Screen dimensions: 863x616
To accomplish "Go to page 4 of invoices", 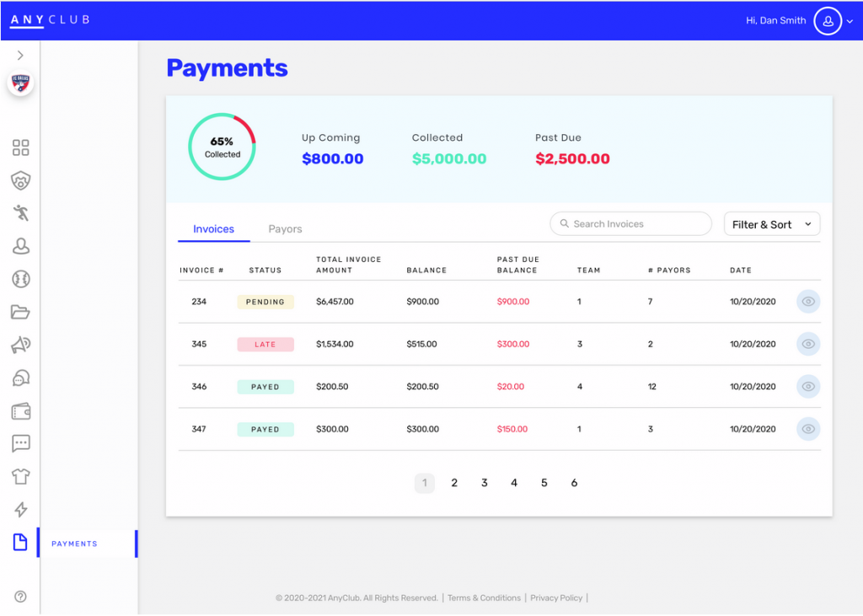I will coord(514,483).
